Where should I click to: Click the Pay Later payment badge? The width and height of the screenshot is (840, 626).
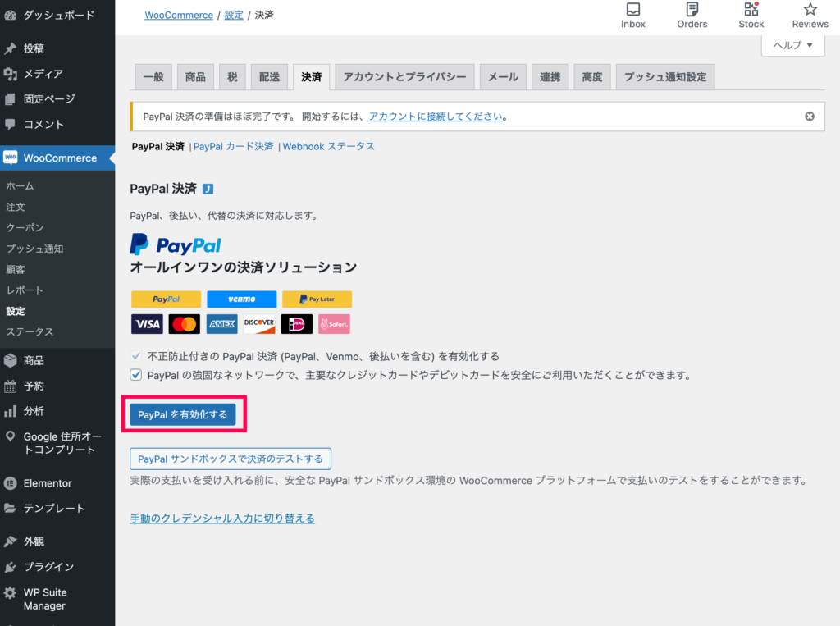[317, 299]
